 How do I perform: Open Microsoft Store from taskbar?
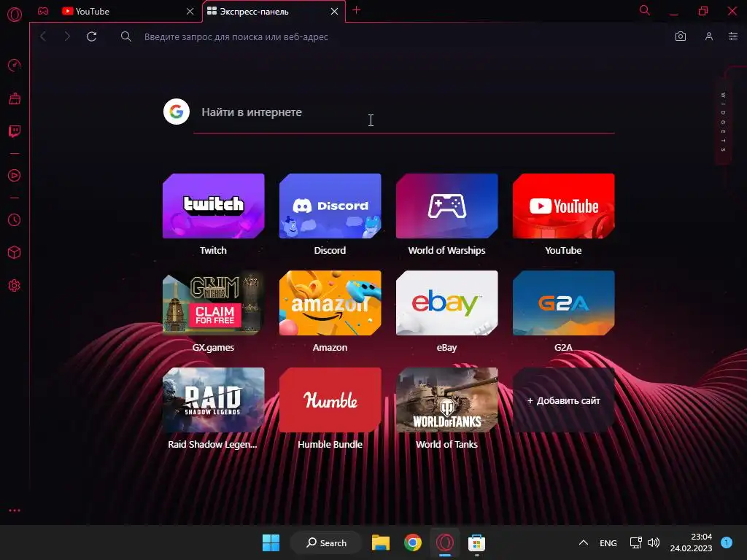point(477,542)
